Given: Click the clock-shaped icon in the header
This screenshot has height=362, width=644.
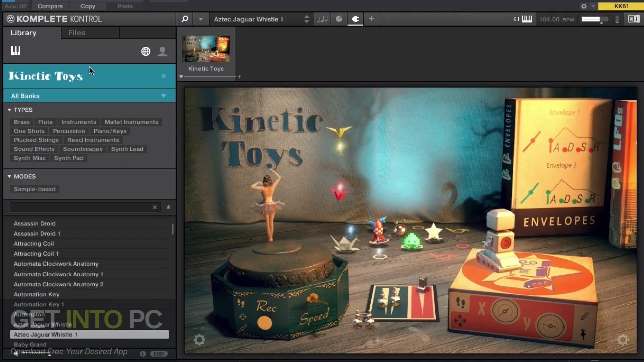Looking at the screenshot, I should coord(339,19).
